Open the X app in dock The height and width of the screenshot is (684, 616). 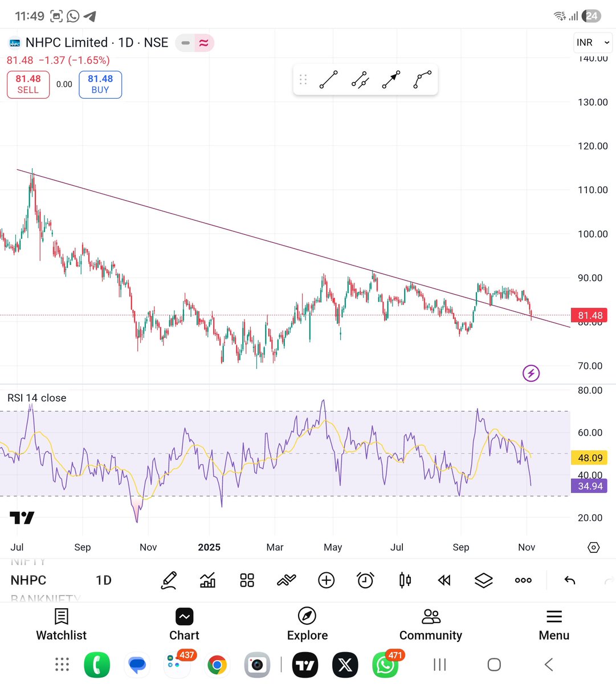[345, 665]
